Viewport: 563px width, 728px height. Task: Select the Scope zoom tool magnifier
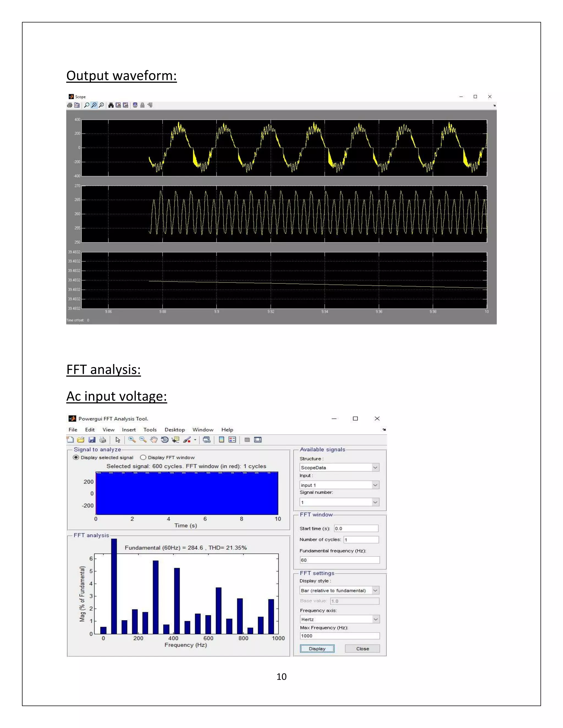87,105
